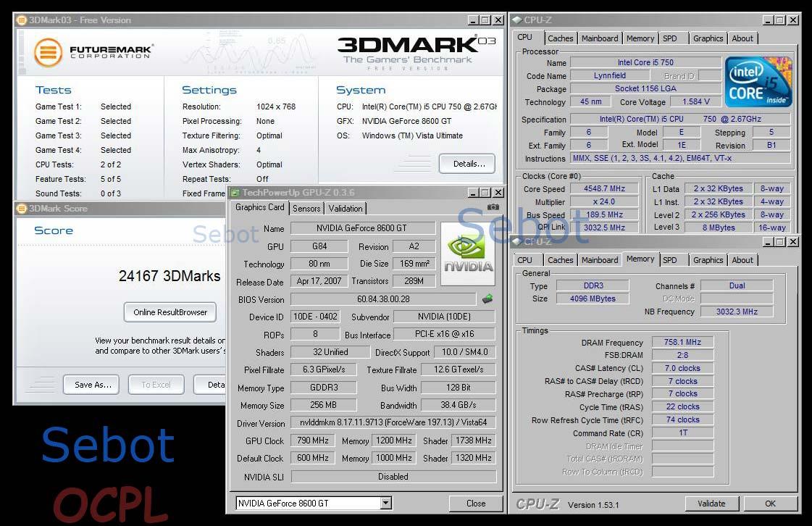The image size is (812, 526).
Task: Click the Cycle Time 22 clocks value
Action: point(682,406)
